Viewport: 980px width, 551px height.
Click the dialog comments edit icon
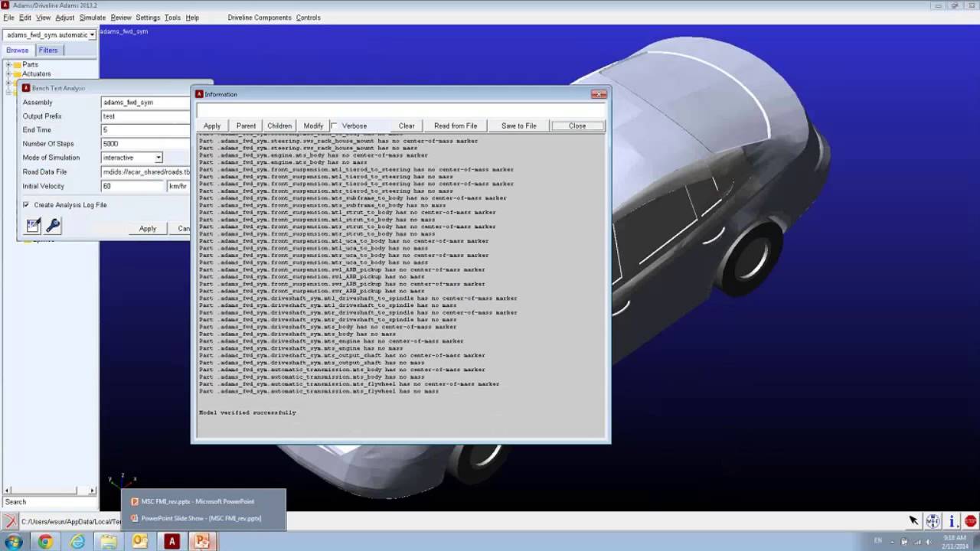coord(33,225)
